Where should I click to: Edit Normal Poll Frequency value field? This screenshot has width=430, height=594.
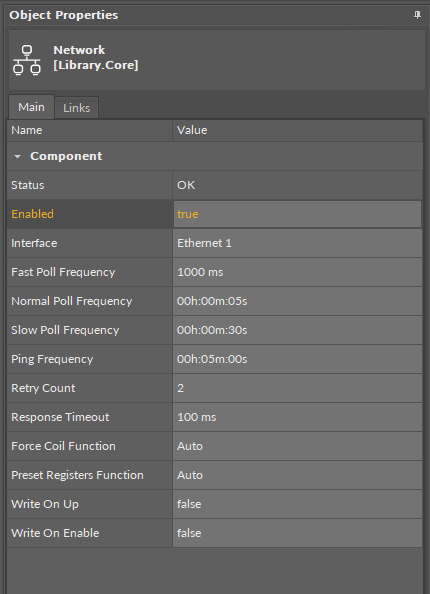coord(297,301)
